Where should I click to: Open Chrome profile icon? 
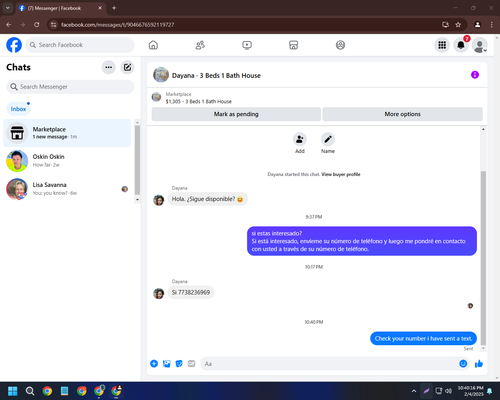click(477, 25)
